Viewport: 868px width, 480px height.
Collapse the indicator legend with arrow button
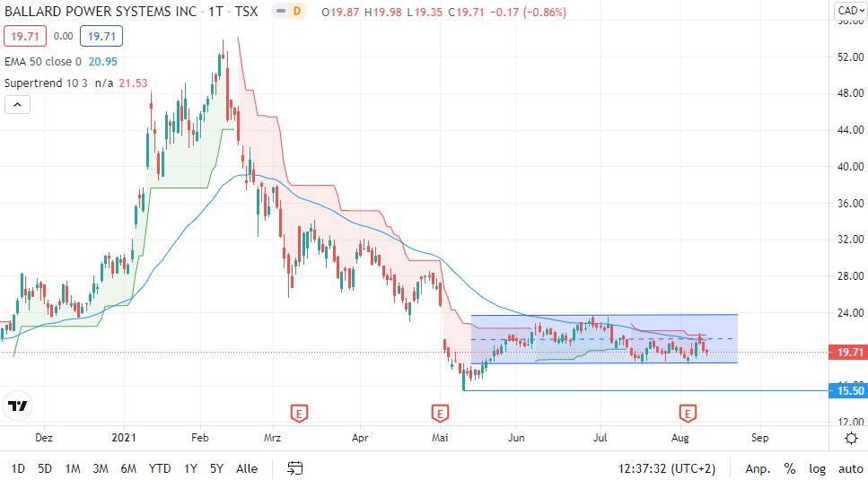(x=18, y=104)
